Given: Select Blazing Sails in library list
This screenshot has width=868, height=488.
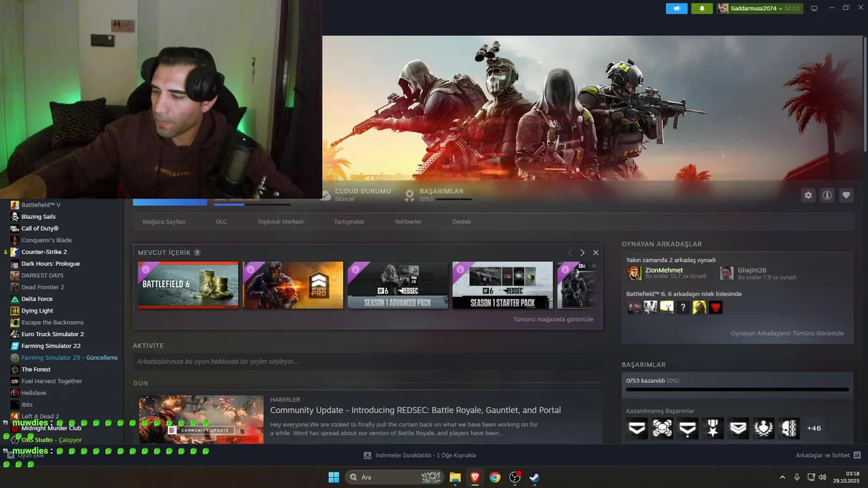Looking at the screenshot, I should [x=39, y=217].
